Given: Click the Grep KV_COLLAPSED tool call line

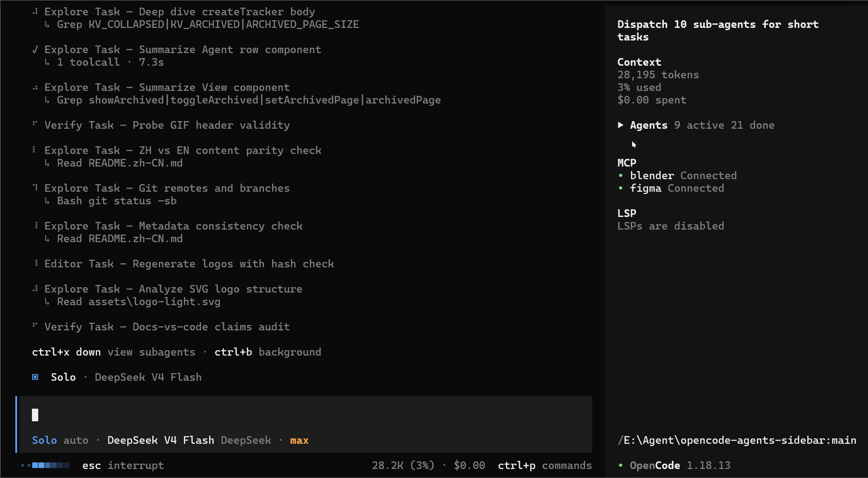Looking at the screenshot, I should pos(201,24).
